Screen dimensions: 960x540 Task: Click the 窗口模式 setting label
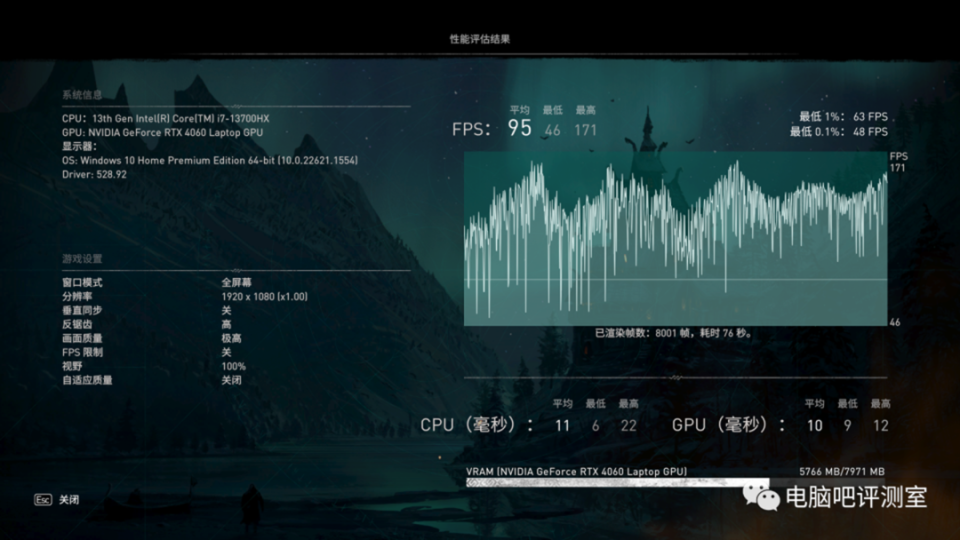(82, 282)
